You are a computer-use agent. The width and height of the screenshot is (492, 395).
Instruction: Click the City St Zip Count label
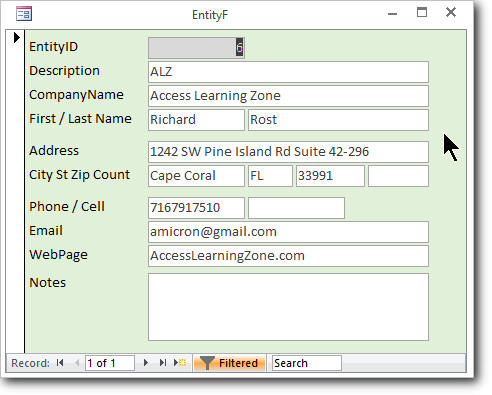(79, 175)
